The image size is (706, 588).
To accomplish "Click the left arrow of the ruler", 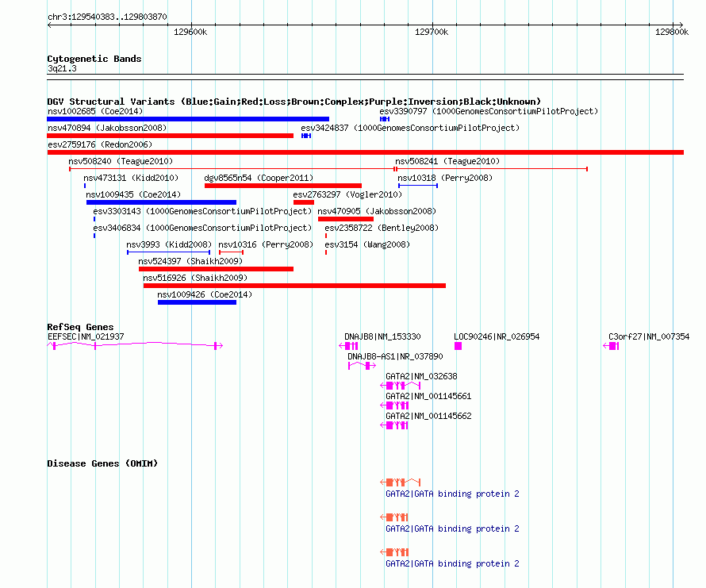I will click(x=49, y=25).
